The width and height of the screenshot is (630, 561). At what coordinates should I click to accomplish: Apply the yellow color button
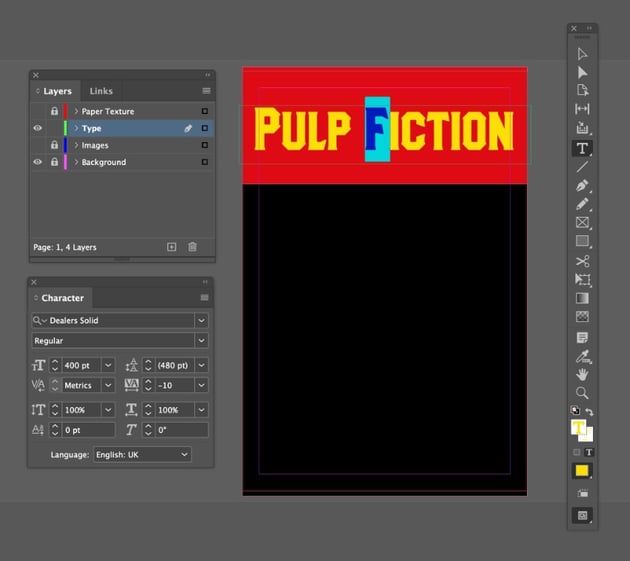582,471
